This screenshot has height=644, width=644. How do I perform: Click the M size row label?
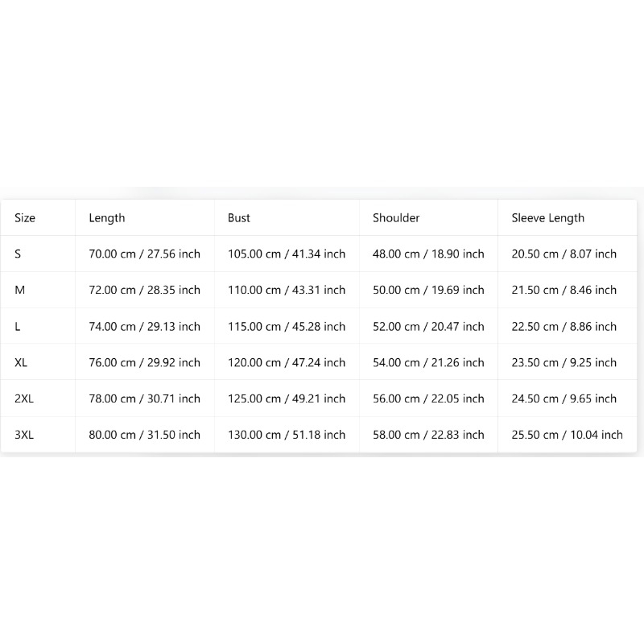tap(19, 290)
